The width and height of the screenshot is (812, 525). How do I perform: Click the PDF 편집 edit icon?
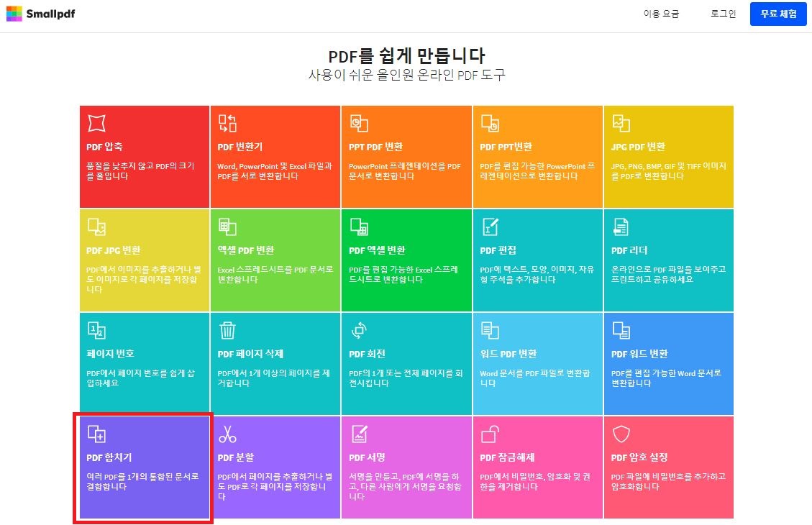[x=490, y=227]
